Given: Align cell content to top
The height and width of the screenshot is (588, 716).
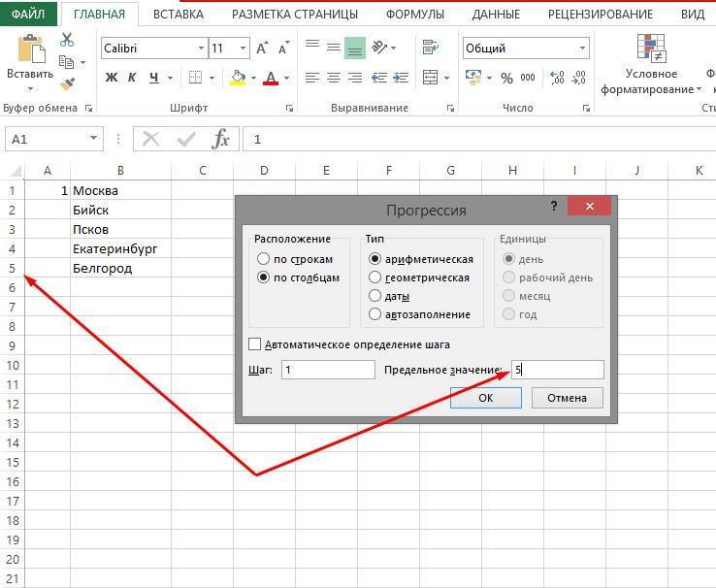Looking at the screenshot, I should click(312, 45).
